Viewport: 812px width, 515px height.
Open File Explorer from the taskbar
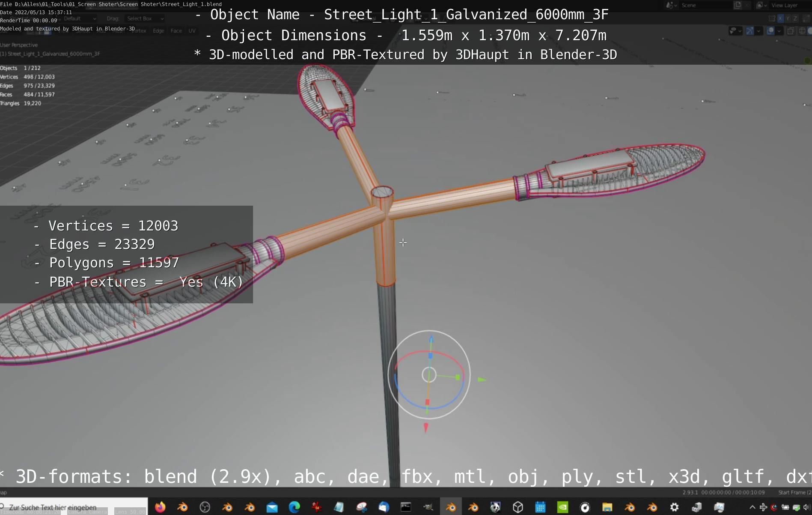coord(607,507)
